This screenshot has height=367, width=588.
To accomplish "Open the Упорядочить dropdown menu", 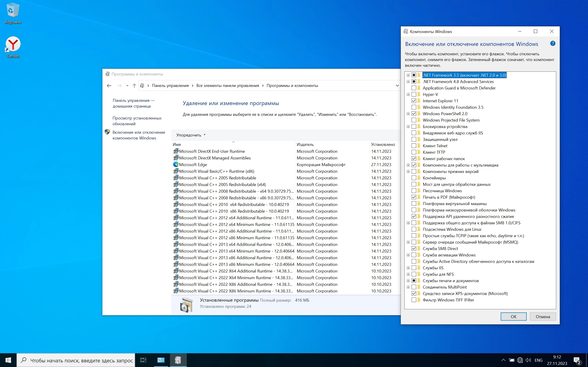I will [x=191, y=135].
